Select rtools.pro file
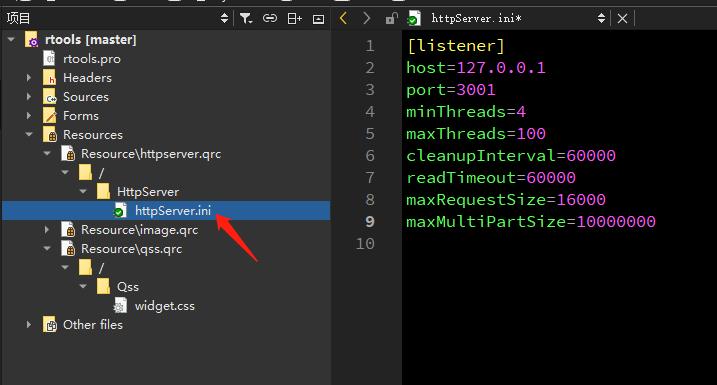Image resolution: width=717 pixels, height=385 pixels. [x=92, y=59]
